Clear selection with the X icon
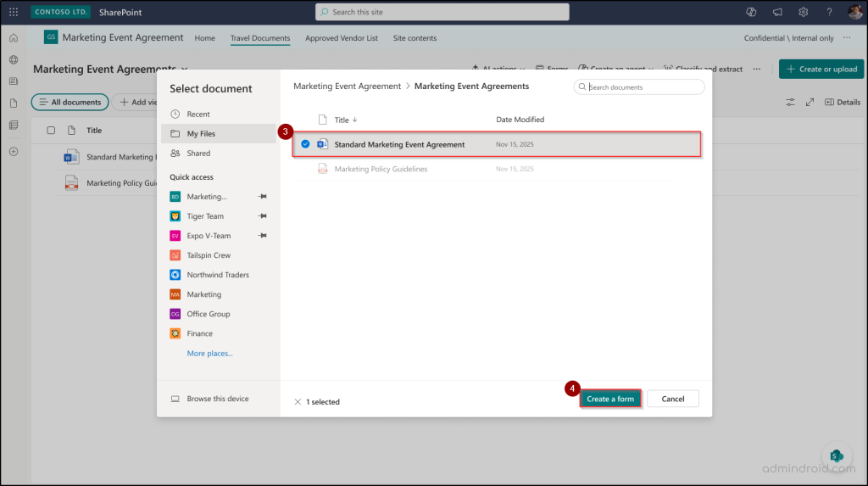868x486 pixels. (297, 402)
